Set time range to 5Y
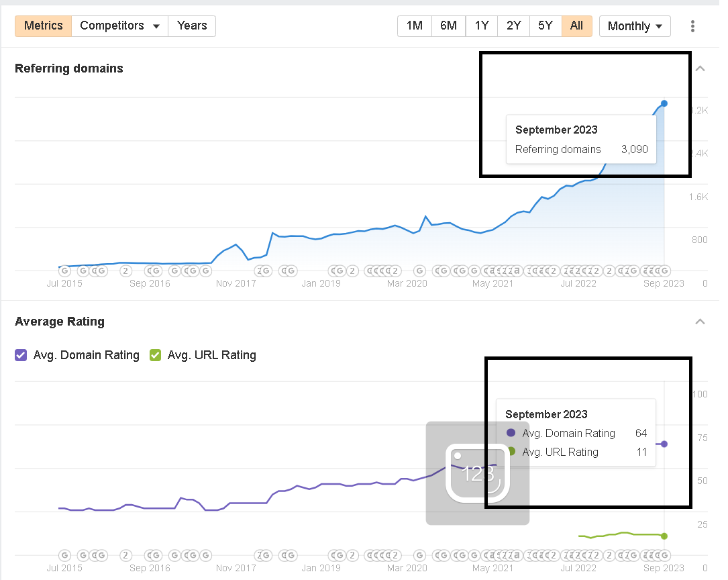Viewport: 728px width, 580px height. pos(545,26)
